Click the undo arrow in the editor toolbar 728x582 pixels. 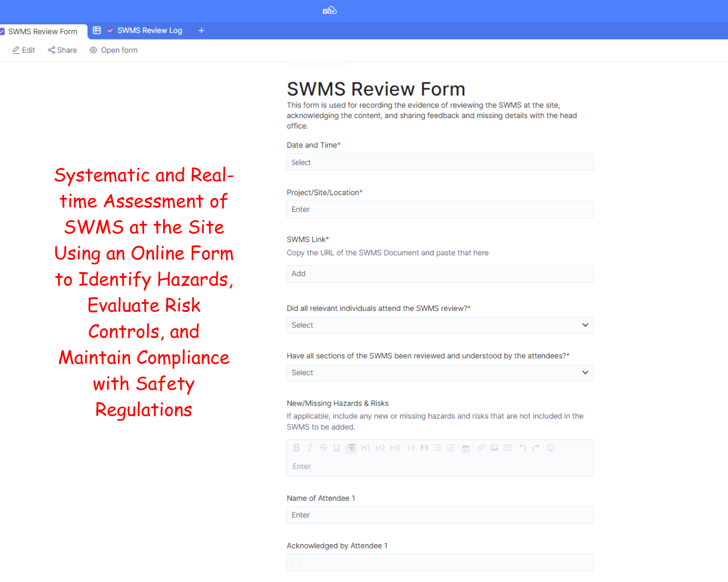pyautogui.click(x=523, y=448)
